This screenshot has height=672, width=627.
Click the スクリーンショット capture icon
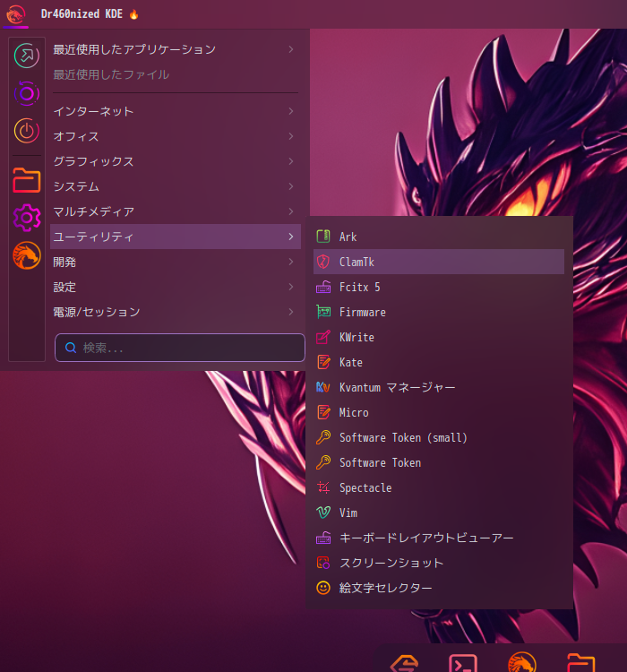click(323, 563)
